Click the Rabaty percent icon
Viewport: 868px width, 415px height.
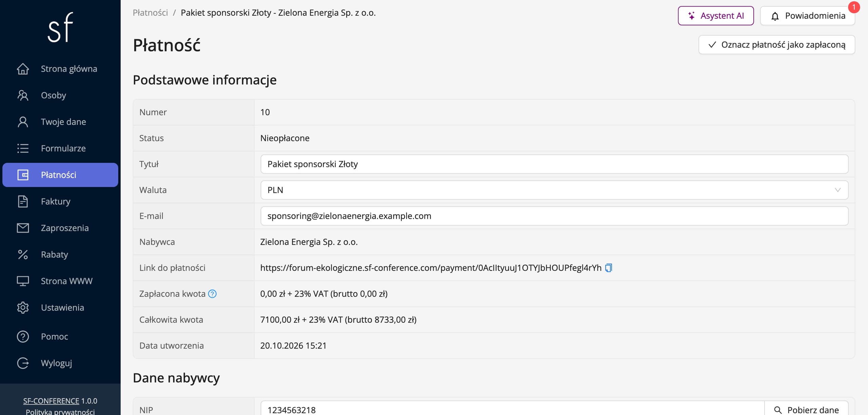pos(23,254)
